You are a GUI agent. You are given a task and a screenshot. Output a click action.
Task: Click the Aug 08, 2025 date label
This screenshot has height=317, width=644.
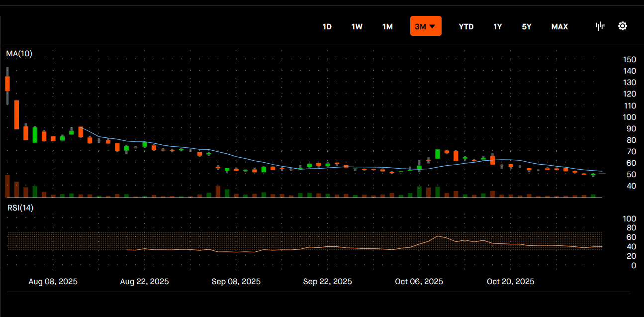(53, 282)
